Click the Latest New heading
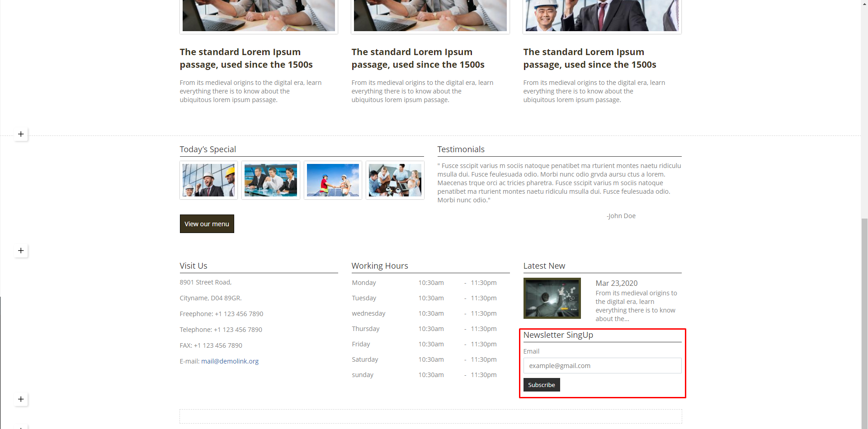The height and width of the screenshot is (429, 868). pyautogui.click(x=544, y=266)
